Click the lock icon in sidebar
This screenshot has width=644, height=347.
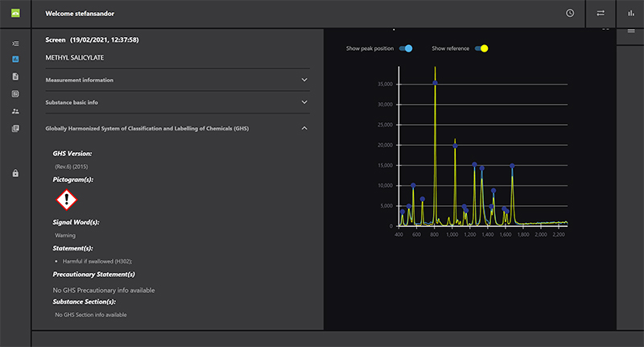coord(16,173)
